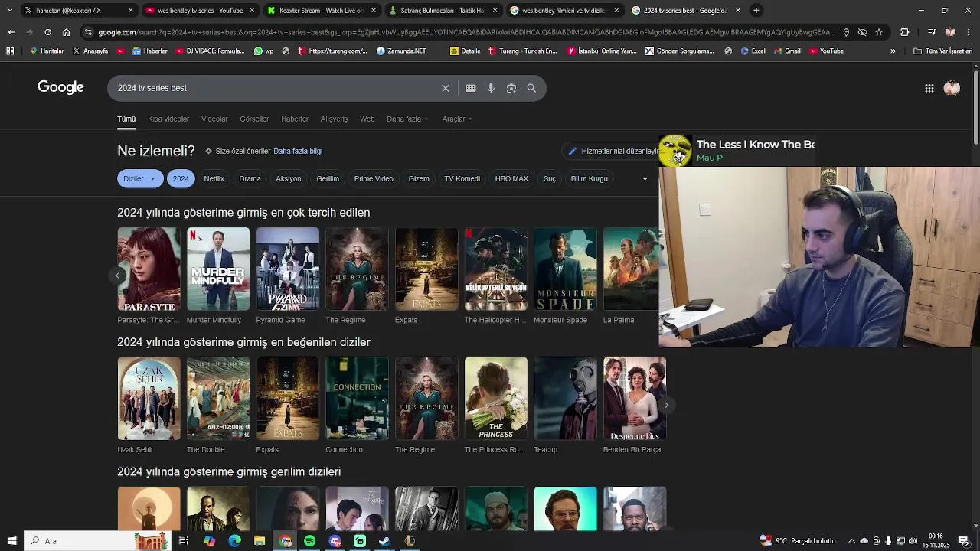Submit the search with the magnifier icon
The height and width of the screenshot is (551, 980).
tap(531, 88)
